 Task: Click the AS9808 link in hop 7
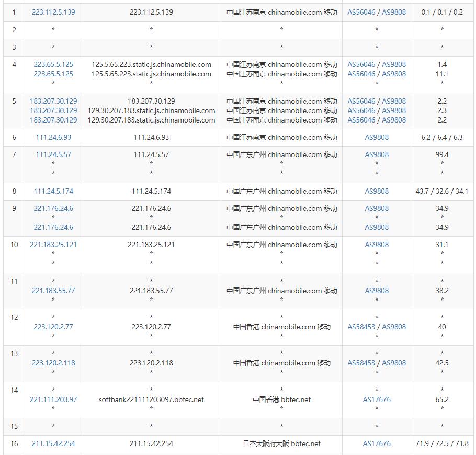[x=377, y=154]
